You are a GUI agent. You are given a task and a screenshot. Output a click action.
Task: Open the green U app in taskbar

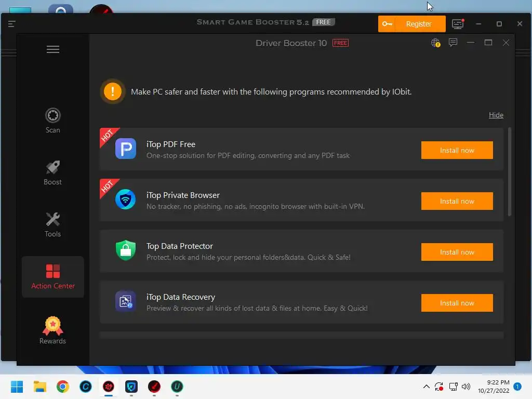tap(177, 387)
